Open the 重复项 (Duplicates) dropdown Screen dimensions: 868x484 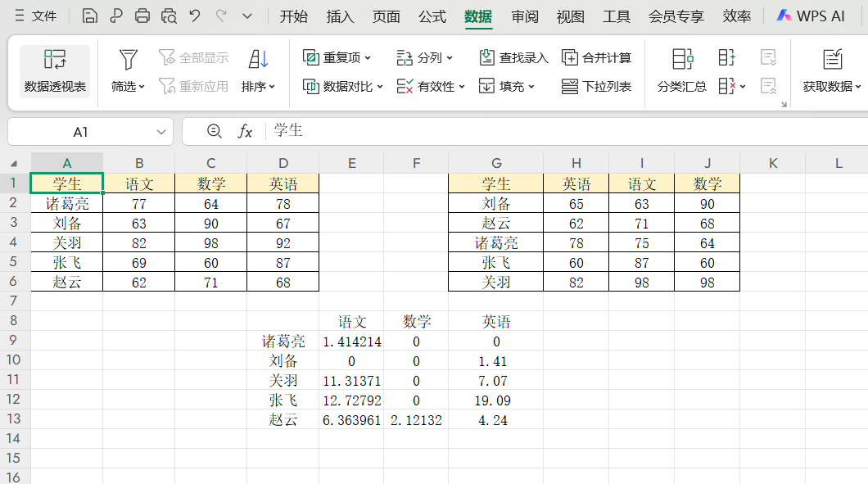click(340, 57)
